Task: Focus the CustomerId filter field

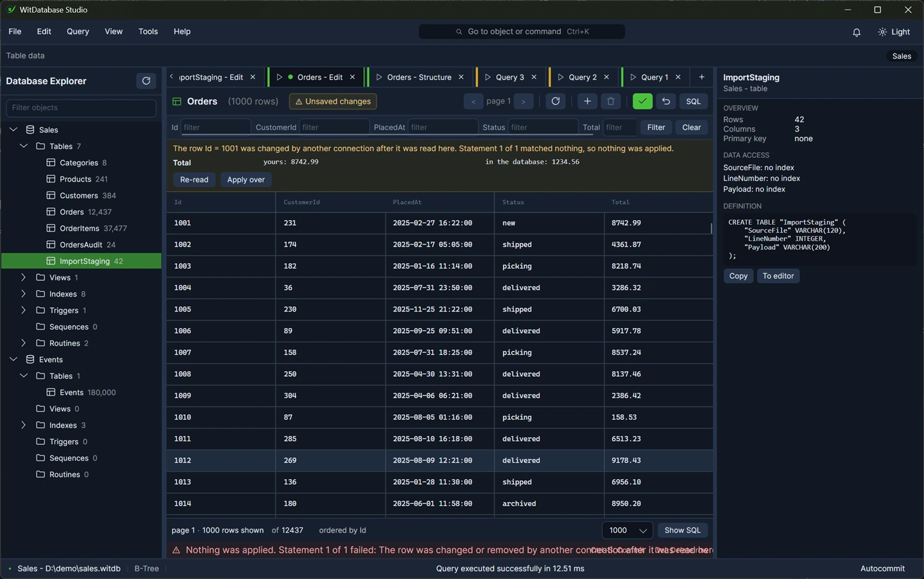Action: pos(334,127)
